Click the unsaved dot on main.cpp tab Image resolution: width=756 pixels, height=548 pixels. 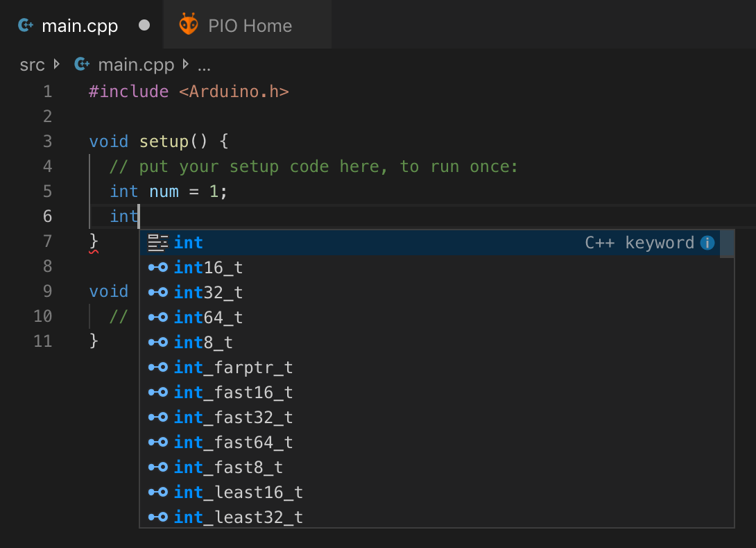144,26
